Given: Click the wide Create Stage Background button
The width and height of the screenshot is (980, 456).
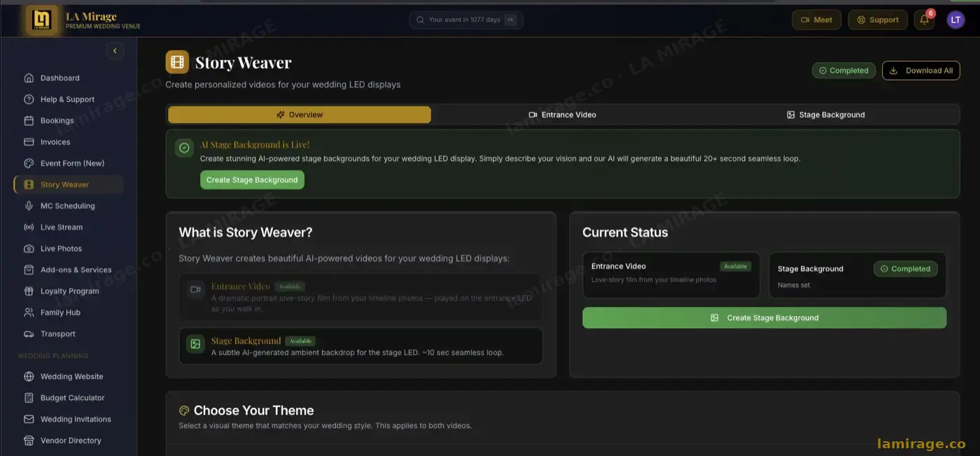Looking at the screenshot, I should (x=764, y=318).
